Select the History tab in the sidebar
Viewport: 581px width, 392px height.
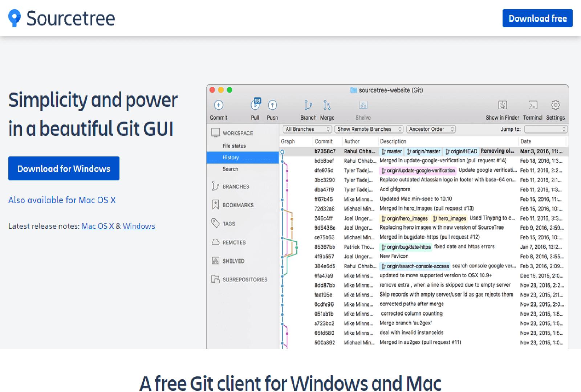(231, 157)
